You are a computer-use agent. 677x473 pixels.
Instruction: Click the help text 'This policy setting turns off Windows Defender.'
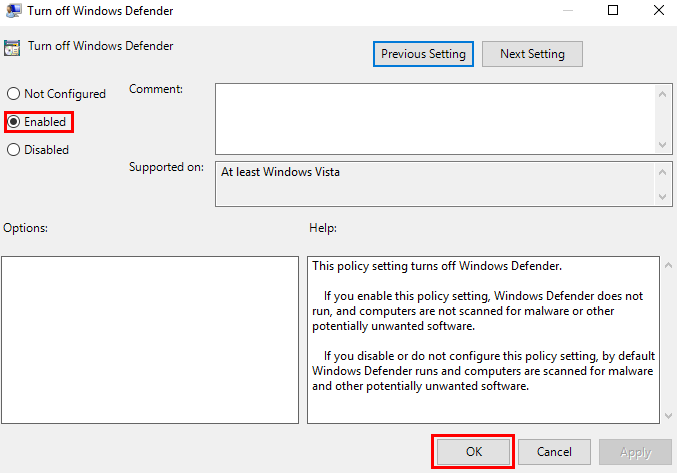pyautogui.click(x=437, y=266)
